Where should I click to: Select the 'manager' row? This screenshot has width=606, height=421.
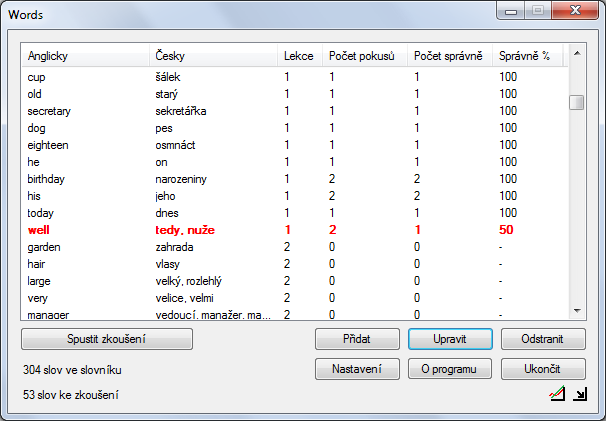(294, 314)
